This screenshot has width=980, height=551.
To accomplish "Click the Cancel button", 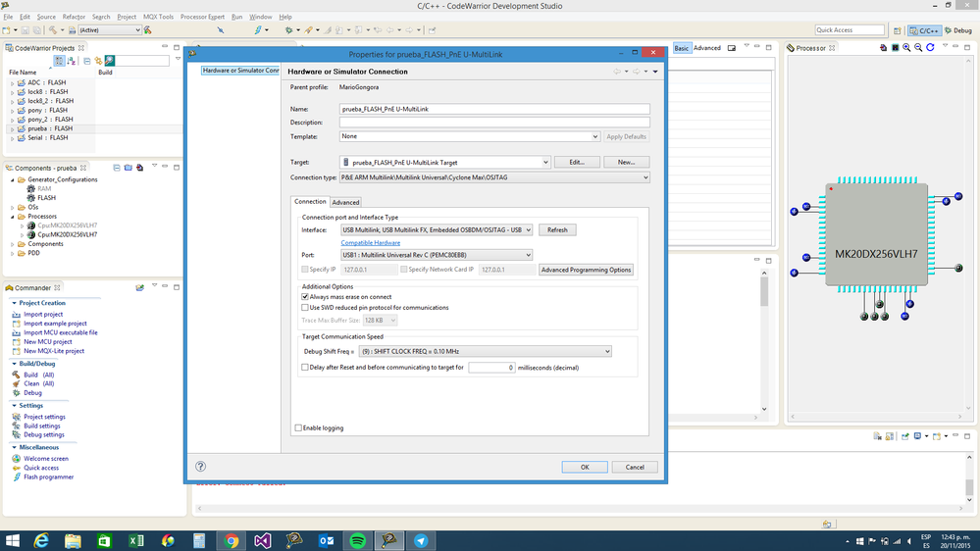I will (635, 467).
